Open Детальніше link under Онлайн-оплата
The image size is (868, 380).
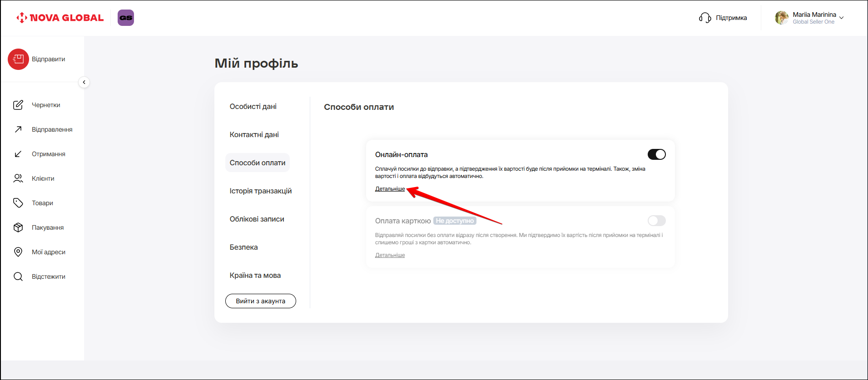tap(390, 189)
